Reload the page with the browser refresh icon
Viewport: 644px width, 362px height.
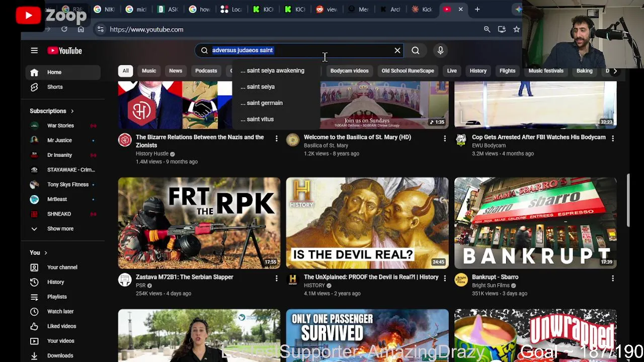(x=64, y=29)
